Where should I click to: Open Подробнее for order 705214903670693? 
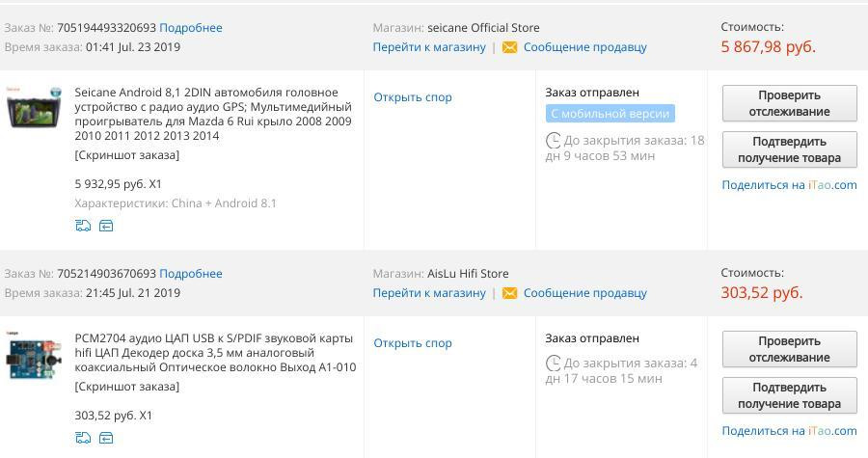click(x=190, y=273)
